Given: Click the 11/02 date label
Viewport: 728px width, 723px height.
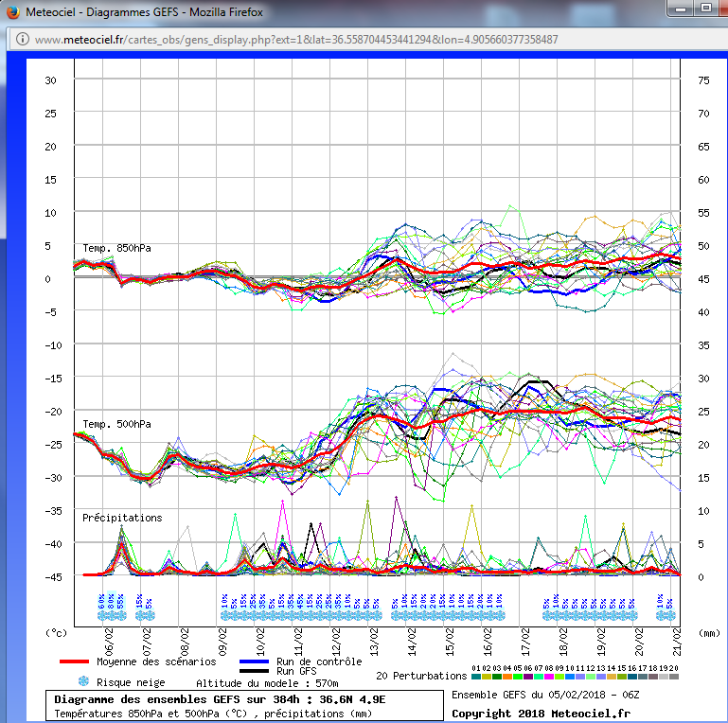Looking at the screenshot, I should tap(298, 642).
